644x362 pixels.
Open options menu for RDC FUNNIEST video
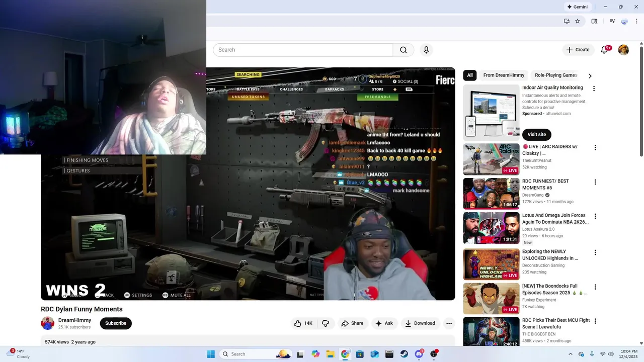click(595, 182)
